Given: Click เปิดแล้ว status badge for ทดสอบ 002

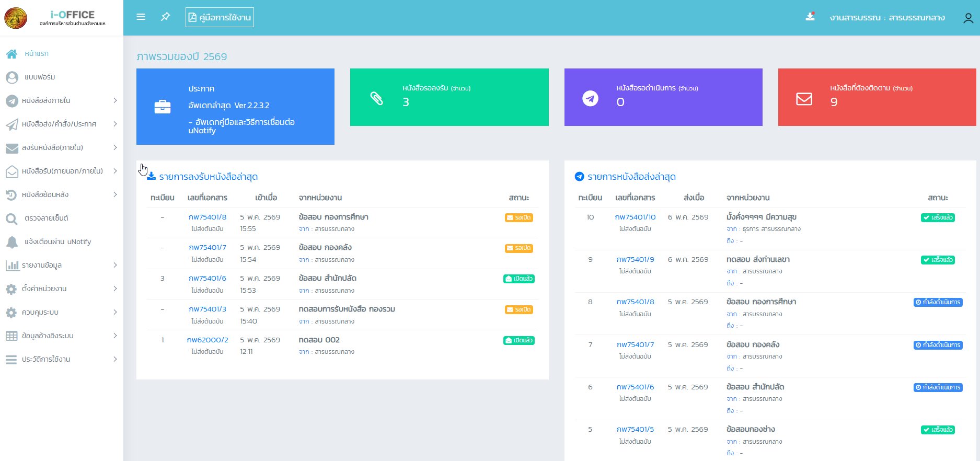Looking at the screenshot, I should (519, 340).
